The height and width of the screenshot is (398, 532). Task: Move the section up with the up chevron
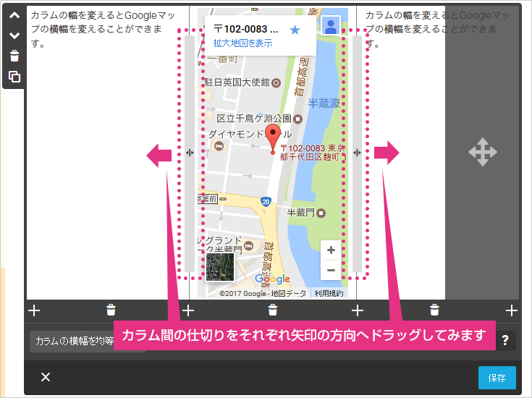[x=14, y=15]
